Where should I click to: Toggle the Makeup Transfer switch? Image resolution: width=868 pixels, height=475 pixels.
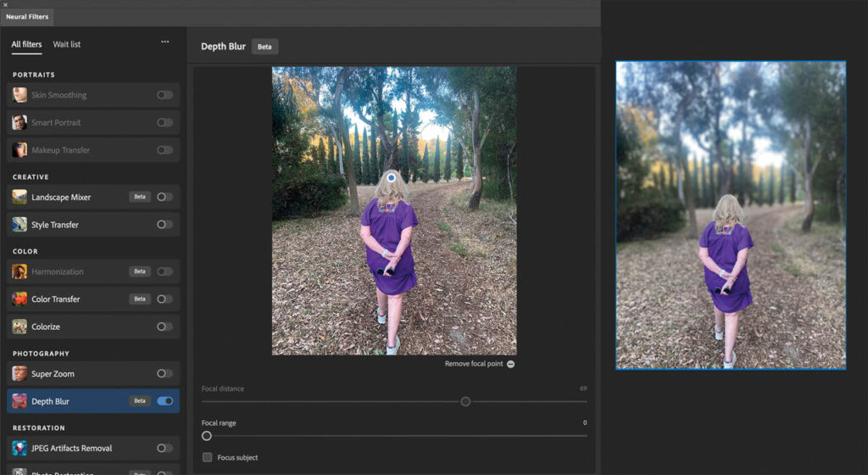(x=164, y=149)
